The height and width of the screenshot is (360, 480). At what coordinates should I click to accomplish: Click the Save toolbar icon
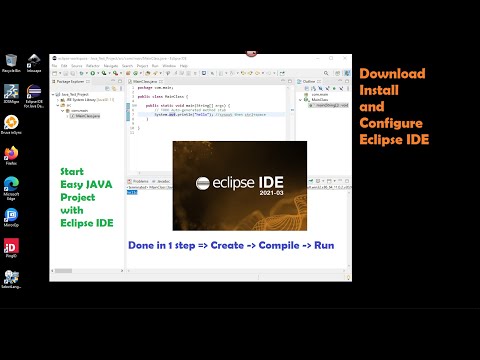click(66, 73)
